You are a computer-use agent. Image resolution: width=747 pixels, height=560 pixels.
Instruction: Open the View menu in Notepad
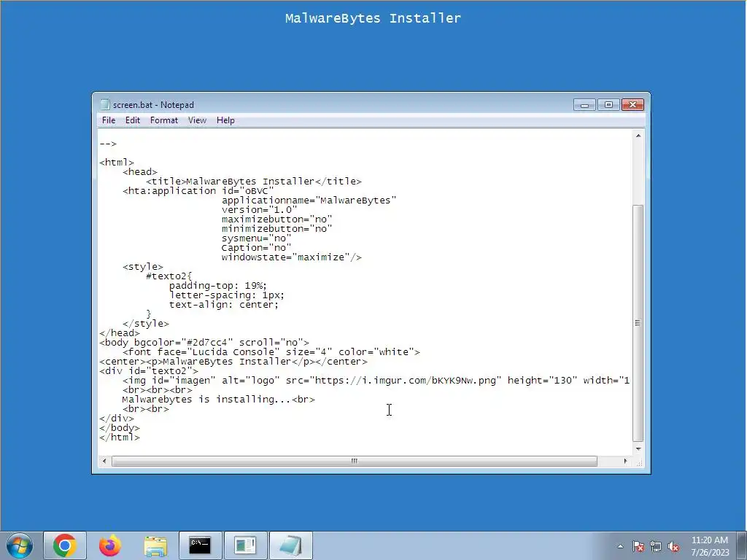click(197, 120)
